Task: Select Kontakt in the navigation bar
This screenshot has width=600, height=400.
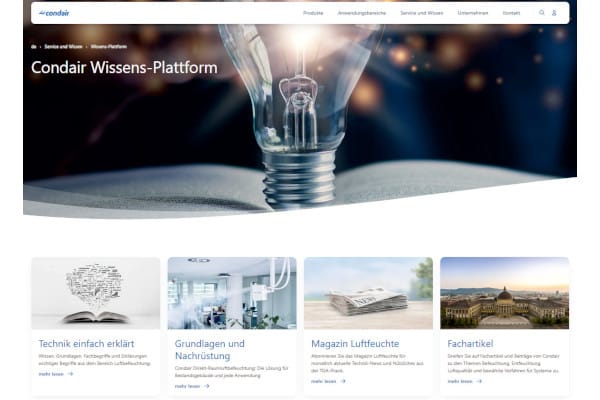Action: (511, 13)
